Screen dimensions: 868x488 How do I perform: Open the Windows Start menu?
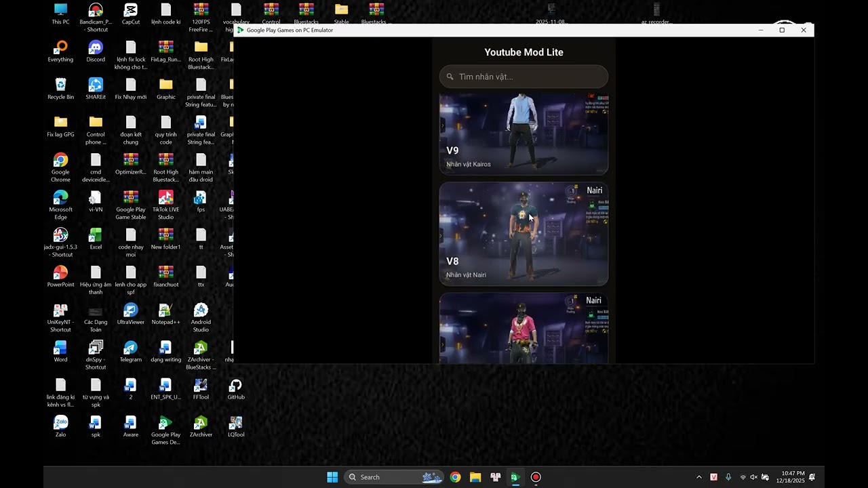(332, 477)
